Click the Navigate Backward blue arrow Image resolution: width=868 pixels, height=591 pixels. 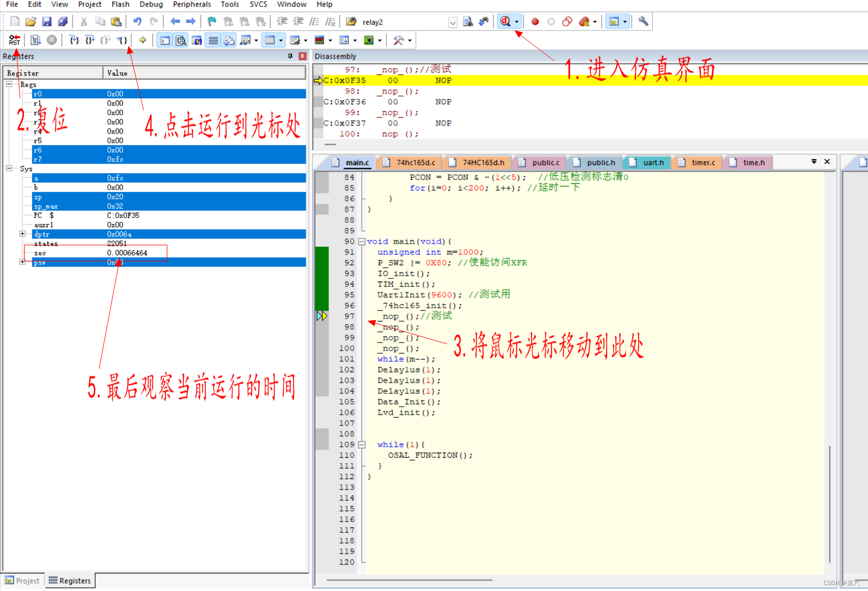click(175, 21)
